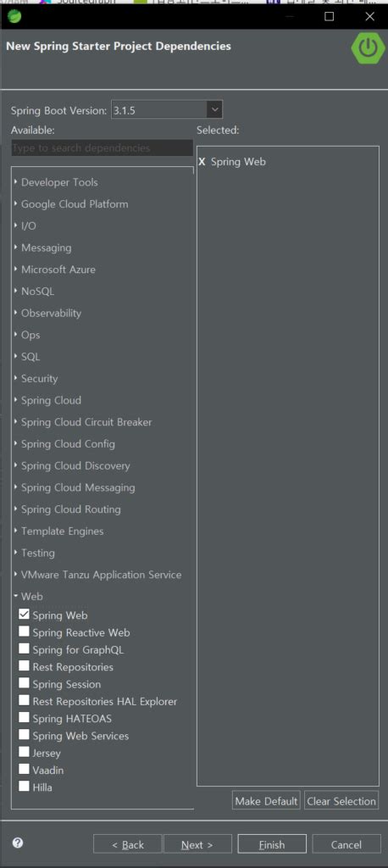
Task: Collapse the Web category
Action: click(x=16, y=596)
